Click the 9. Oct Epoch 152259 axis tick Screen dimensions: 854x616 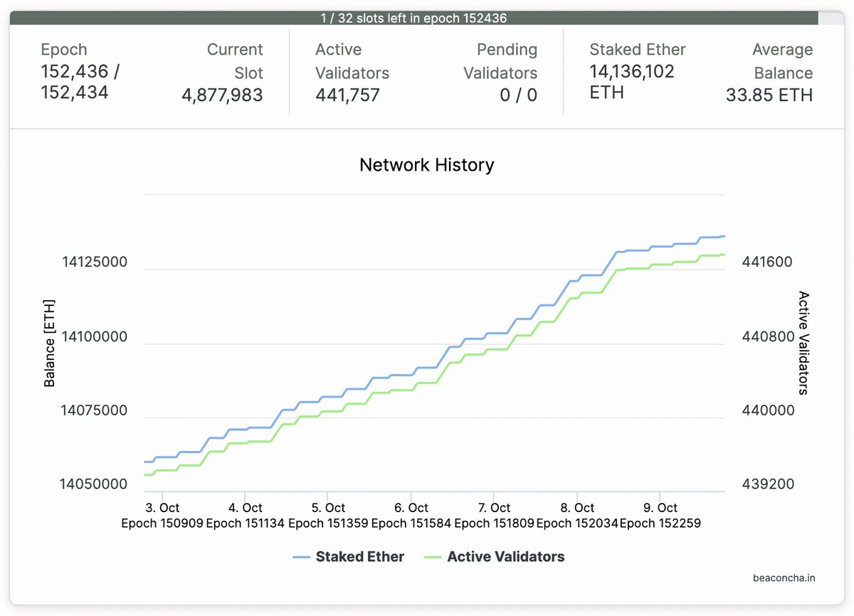(660, 516)
